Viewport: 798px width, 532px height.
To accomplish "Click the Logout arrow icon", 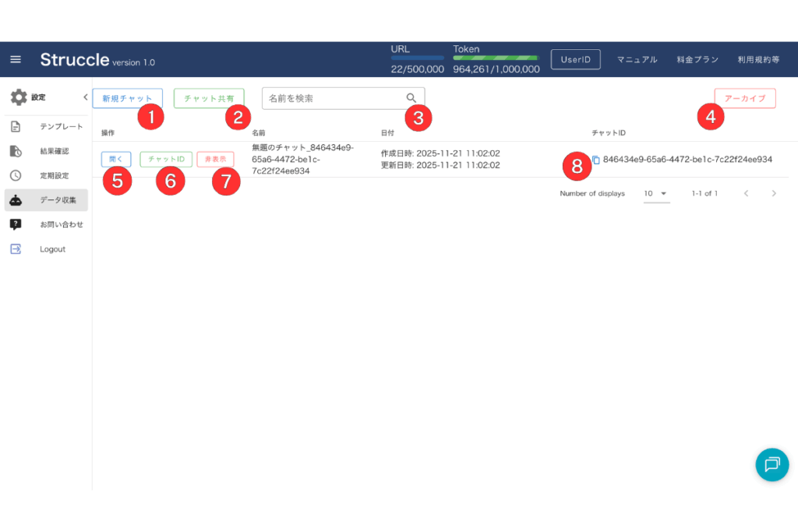I will [x=16, y=249].
